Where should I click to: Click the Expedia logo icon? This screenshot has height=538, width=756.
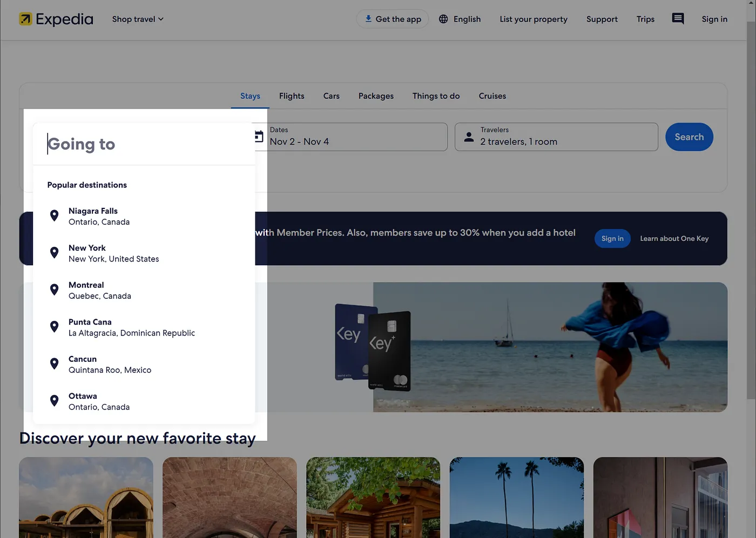coord(25,19)
